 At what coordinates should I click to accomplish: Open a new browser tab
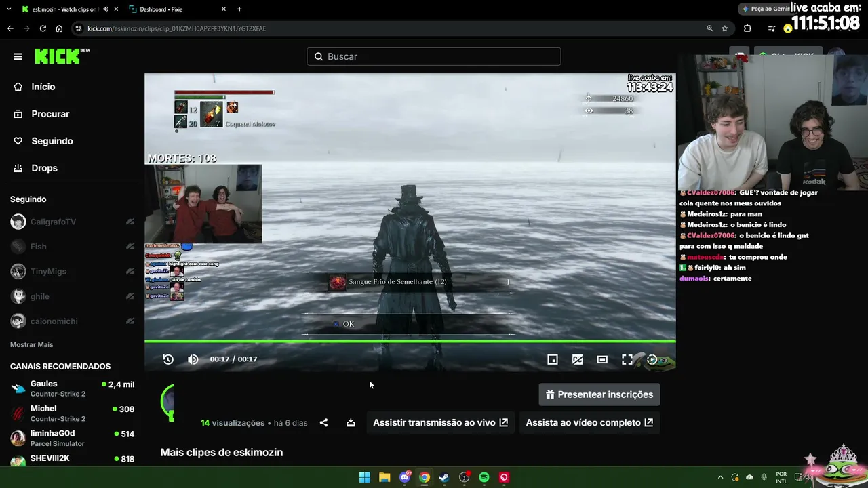click(x=239, y=9)
